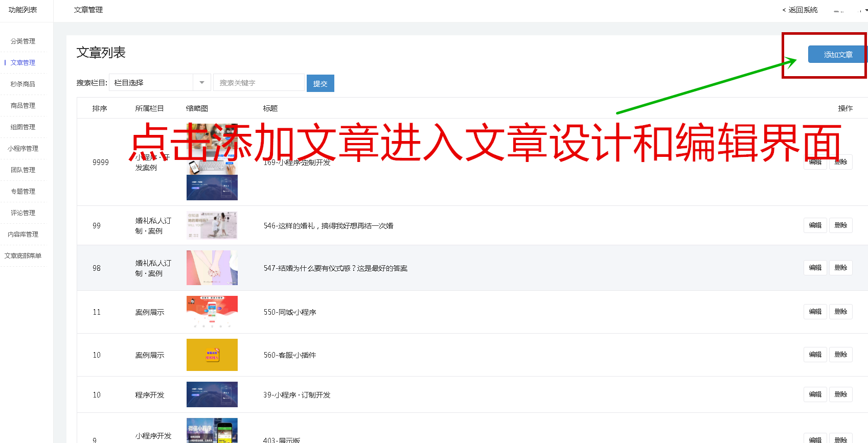The width and height of the screenshot is (868, 443).
Task: Delete the article 546-这样的婚礼
Action: [841, 225]
